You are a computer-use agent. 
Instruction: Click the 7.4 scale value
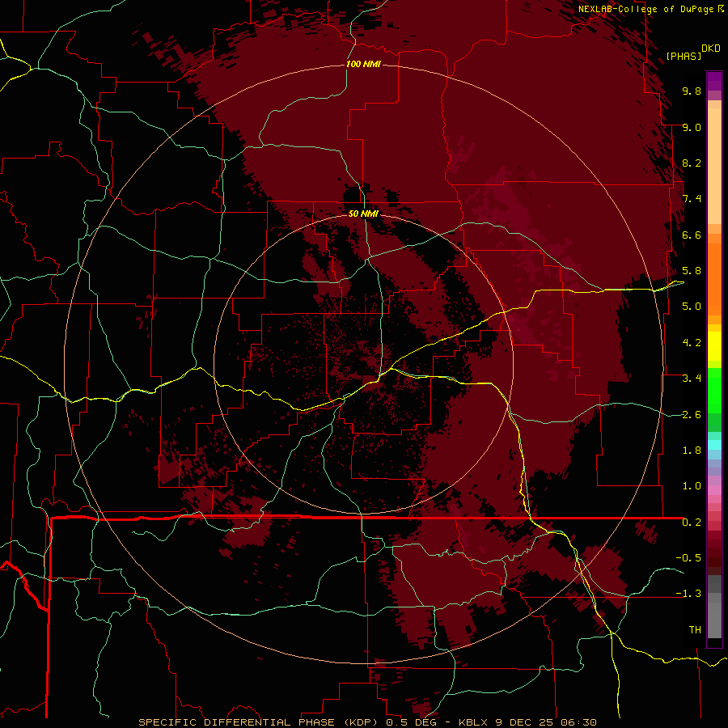(692, 199)
